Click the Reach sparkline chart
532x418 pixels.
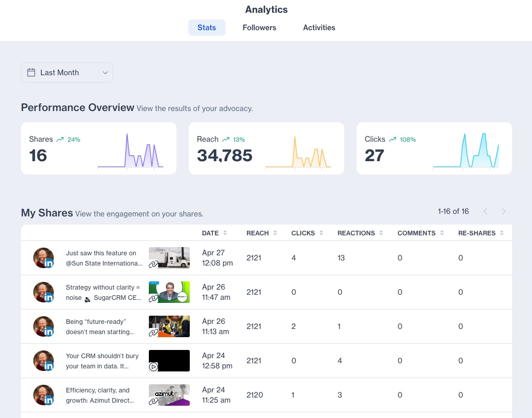[298, 151]
